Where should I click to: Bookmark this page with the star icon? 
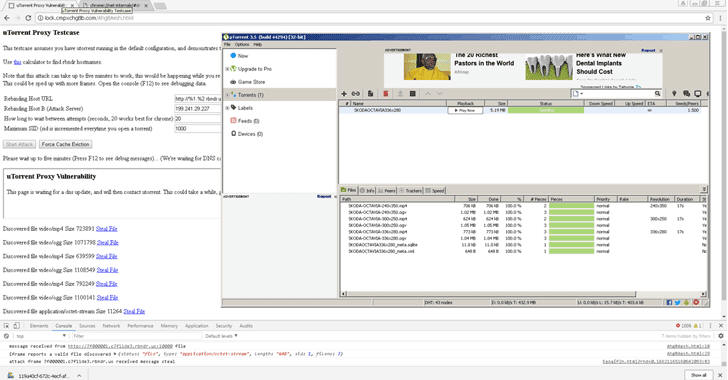708,18
